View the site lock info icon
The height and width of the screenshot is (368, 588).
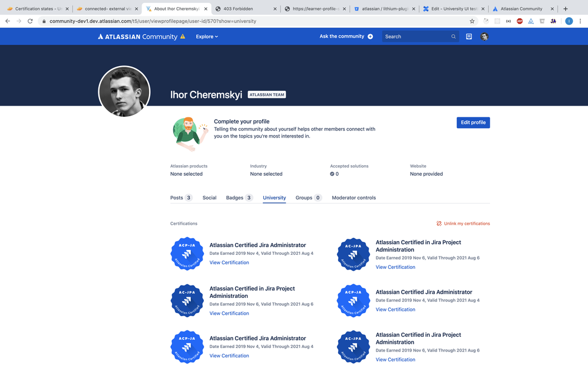coord(44,21)
